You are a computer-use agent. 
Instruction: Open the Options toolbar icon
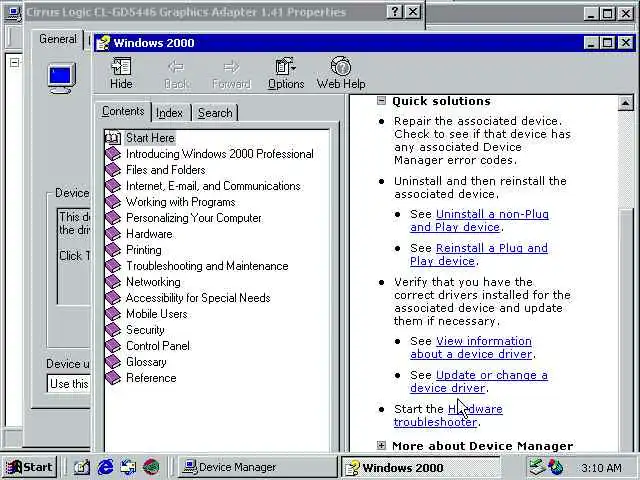coord(286,66)
